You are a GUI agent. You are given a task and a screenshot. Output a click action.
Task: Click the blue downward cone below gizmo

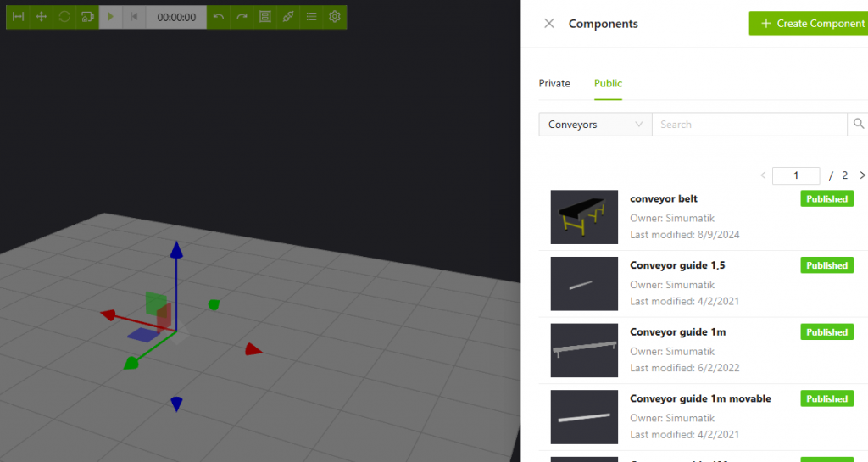pos(176,404)
